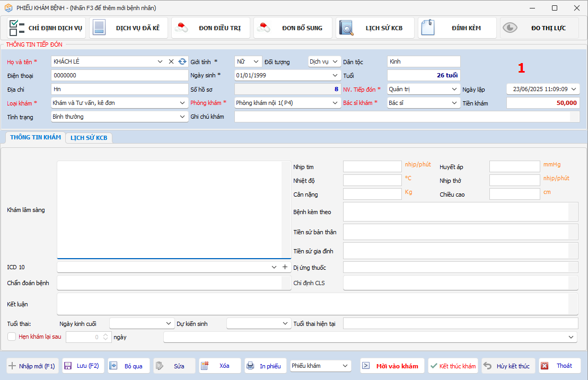Click the Cân nặng input field
Screen dimensions: 588x380
(372, 194)
